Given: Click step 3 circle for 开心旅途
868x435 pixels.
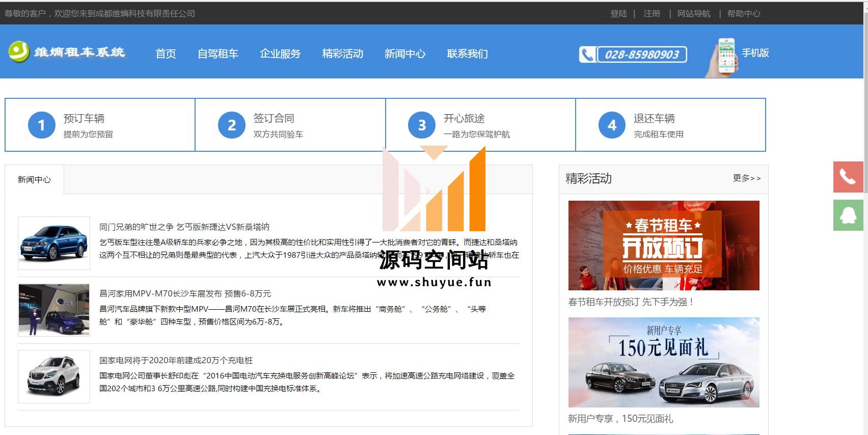Looking at the screenshot, I should (x=422, y=125).
